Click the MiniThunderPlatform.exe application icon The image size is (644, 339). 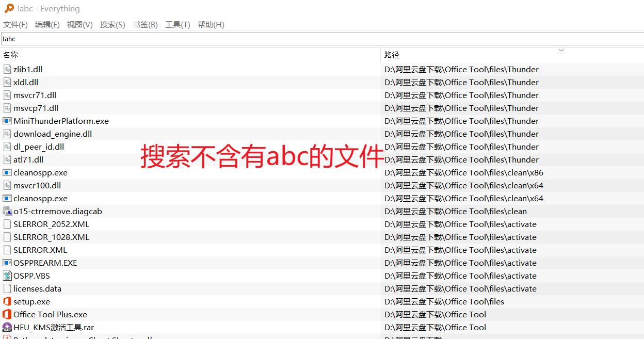tap(7, 121)
